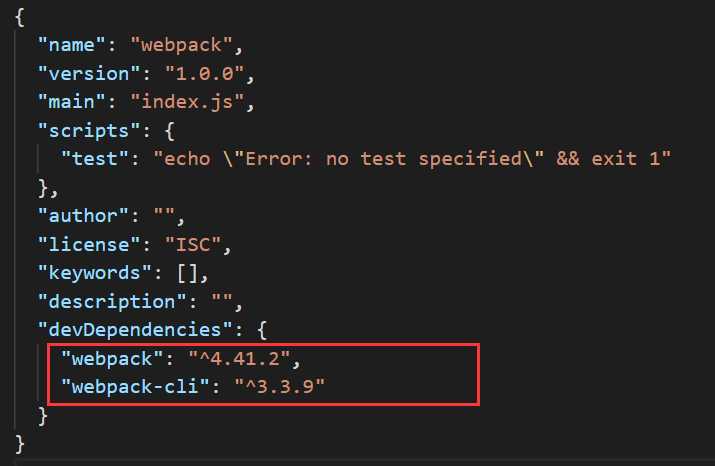
Task: Click the "test" script key
Action: tap(95, 159)
